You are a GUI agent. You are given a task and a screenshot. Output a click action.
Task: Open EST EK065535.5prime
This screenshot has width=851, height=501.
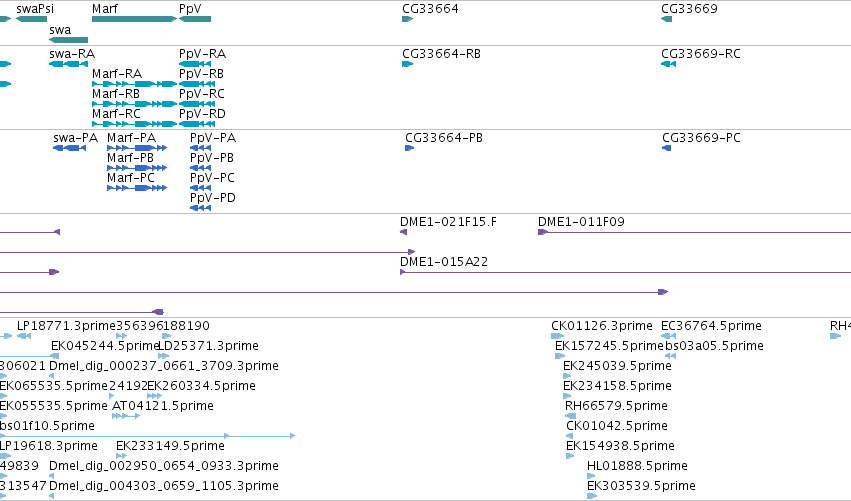coord(53,386)
